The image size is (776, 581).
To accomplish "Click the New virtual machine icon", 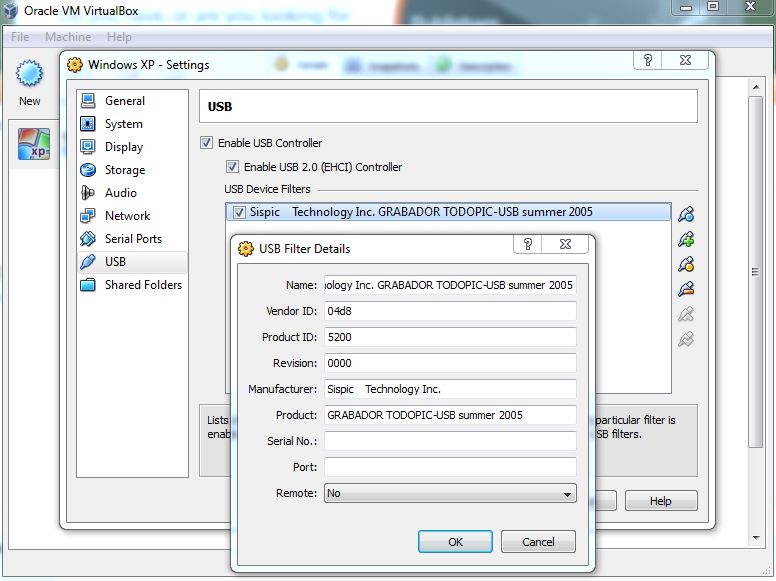I will tap(29, 73).
